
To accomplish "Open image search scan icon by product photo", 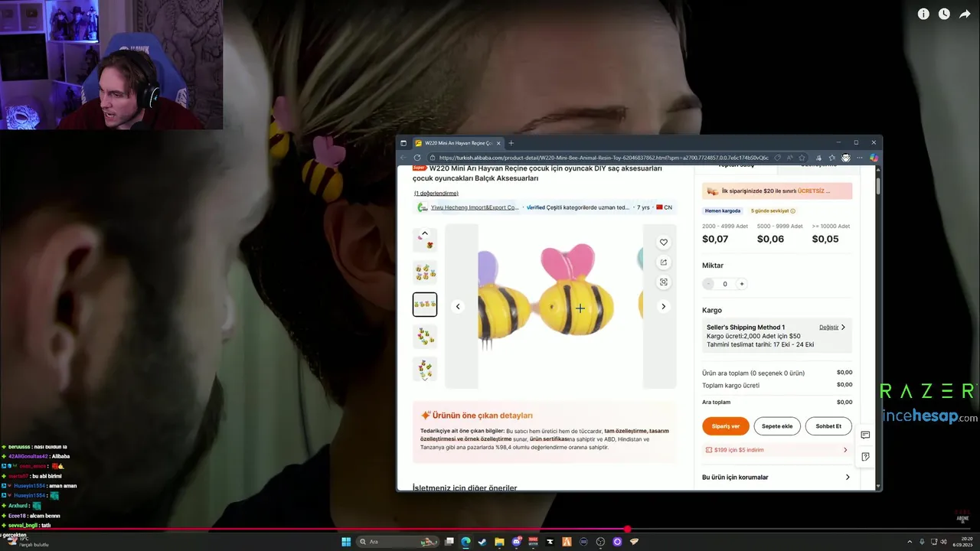I will point(664,282).
